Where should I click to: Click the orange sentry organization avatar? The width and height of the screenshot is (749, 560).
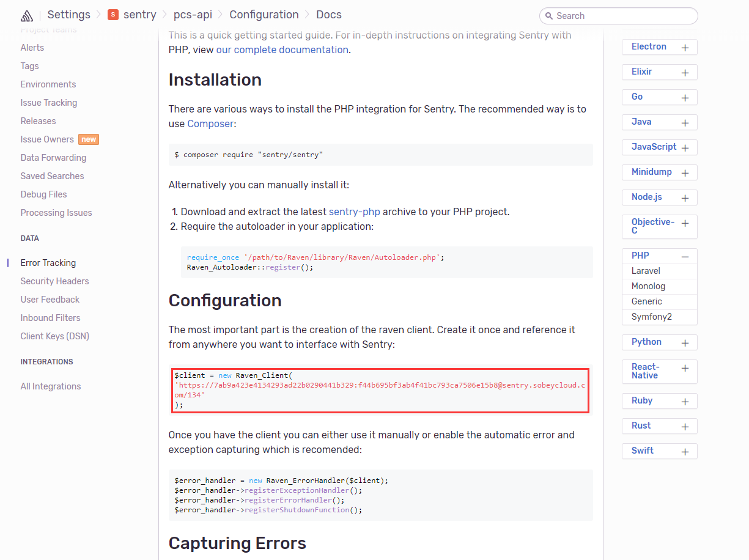coord(113,15)
